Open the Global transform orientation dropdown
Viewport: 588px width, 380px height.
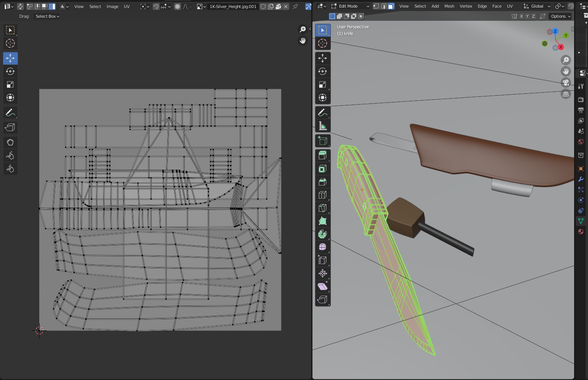(x=537, y=6)
